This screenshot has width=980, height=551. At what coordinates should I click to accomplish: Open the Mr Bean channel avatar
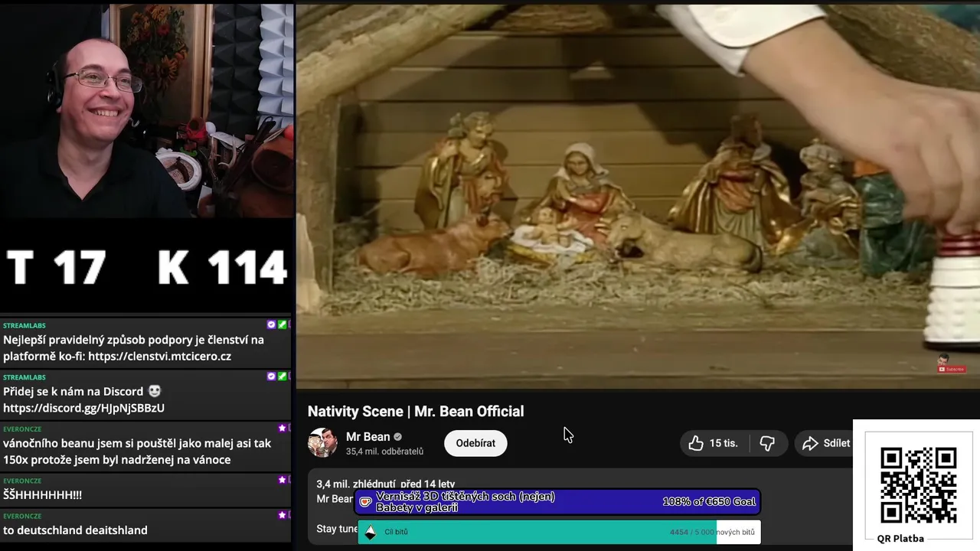pyautogui.click(x=322, y=443)
